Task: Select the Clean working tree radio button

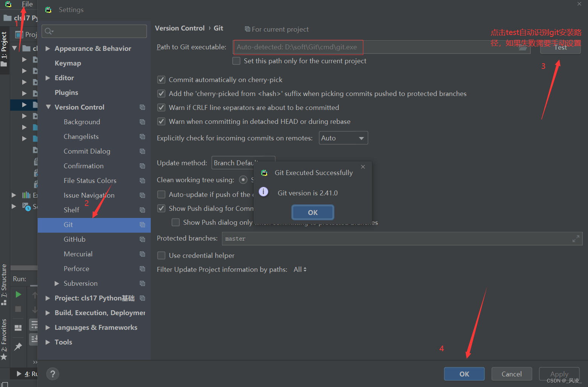Action: click(243, 180)
